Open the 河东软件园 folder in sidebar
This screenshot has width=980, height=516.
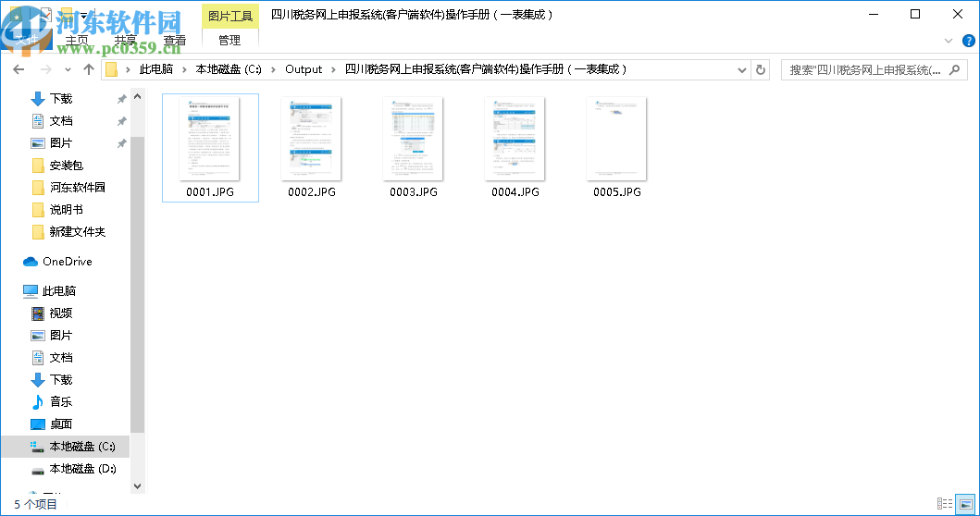coord(78,188)
